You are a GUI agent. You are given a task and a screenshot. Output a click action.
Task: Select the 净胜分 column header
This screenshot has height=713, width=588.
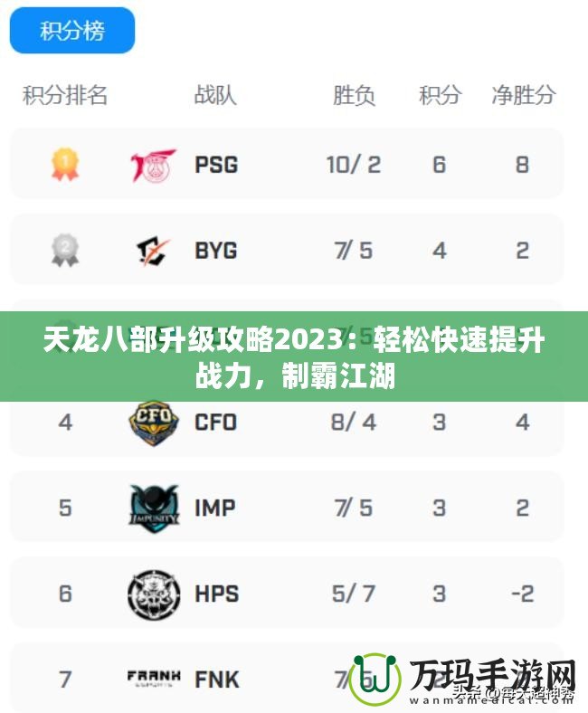[524, 96]
